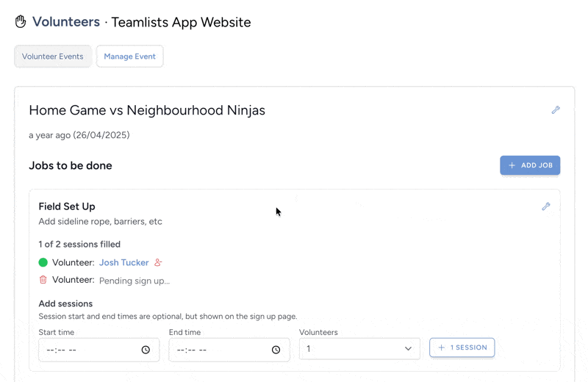Click the 1 SESSION add button
Screen dimensions: 588x382
pyautogui.click(x=462, y=347)
